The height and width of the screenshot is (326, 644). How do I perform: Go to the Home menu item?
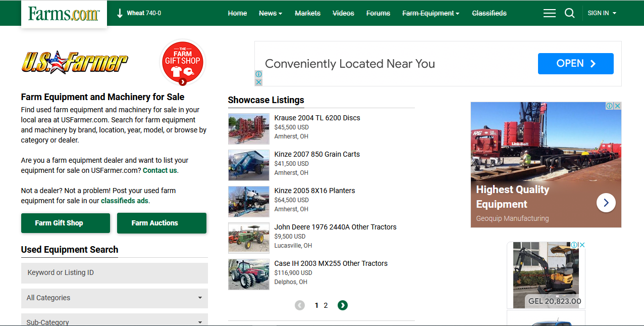pyautogui.click(x=237, y=13)
